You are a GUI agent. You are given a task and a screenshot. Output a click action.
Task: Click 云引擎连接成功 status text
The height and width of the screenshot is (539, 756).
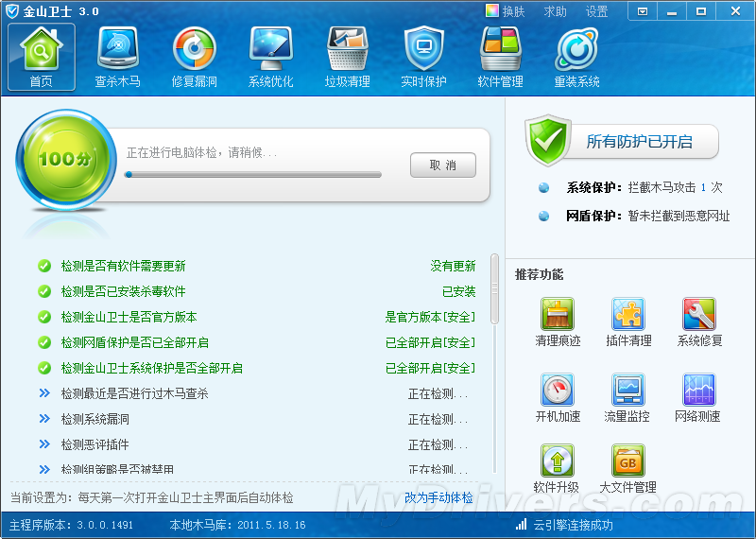pyautogui.click(x=573, y=525)
